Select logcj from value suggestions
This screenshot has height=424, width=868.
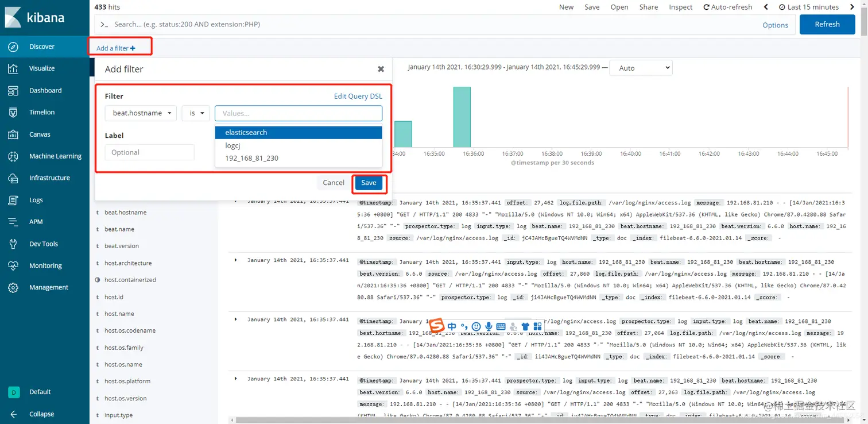[299, 145]
